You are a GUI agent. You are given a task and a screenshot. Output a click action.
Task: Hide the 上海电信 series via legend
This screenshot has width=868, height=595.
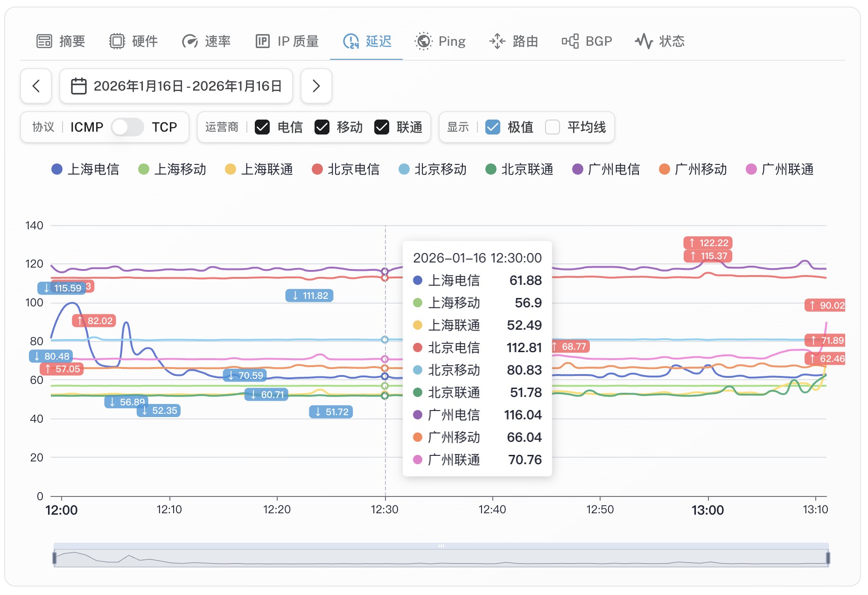pos(85,169)
